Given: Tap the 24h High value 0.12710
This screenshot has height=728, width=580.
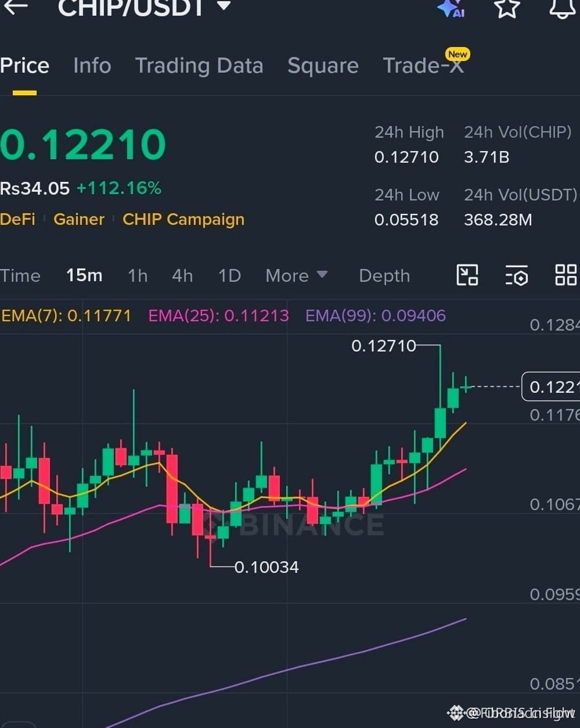Looking at the screenshot, I should tap(406, 157).
